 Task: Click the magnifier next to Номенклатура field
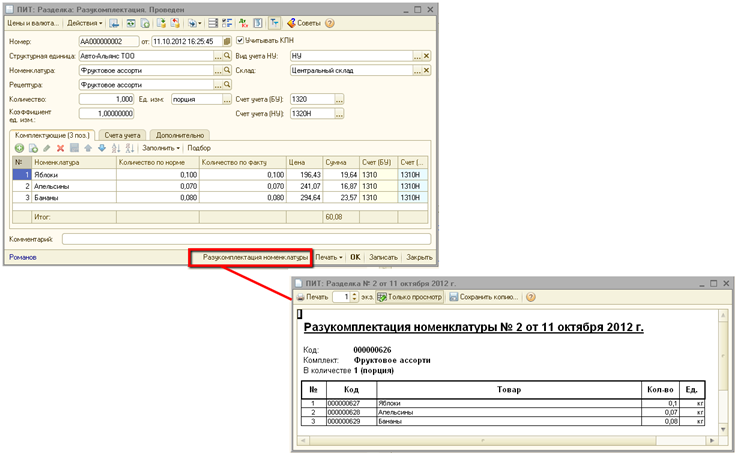click(x=229, y=71)
